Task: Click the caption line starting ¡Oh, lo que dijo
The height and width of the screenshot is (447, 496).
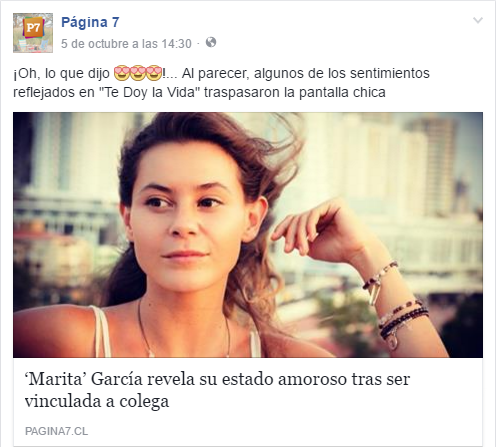Action: (x=221, y=73)
